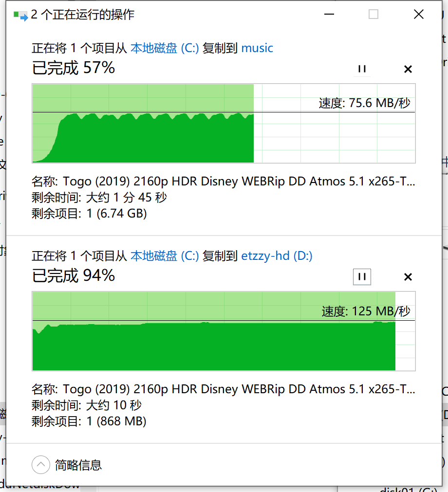This screenshot has height=492, width=448.
Task: Open the music destination link
Action: 257,48
